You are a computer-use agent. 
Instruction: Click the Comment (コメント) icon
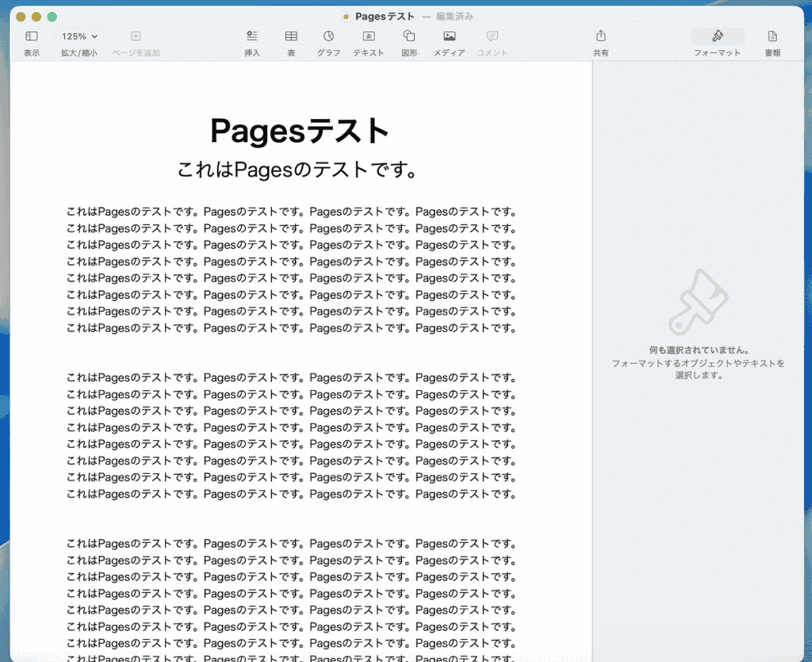pyautogui.click(x=492, y=36)
